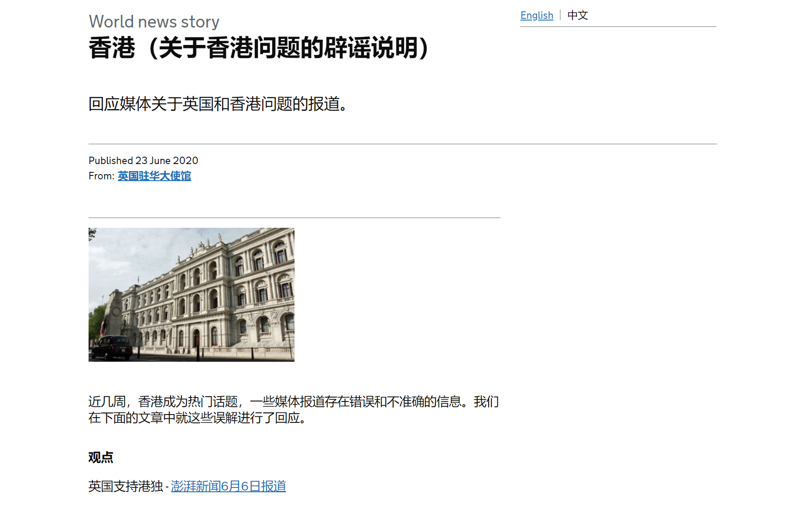Click the text 英国支持港独

[x=126, y=486]
